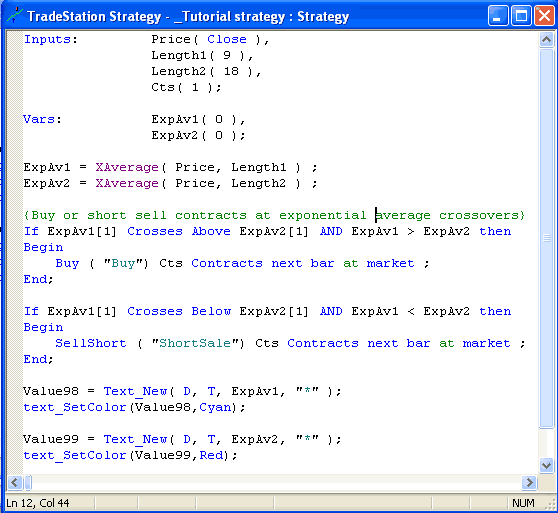Maximize the TradeStation Strategy window
The height and width of the screenshot is (513, 558).
(521, 16)
